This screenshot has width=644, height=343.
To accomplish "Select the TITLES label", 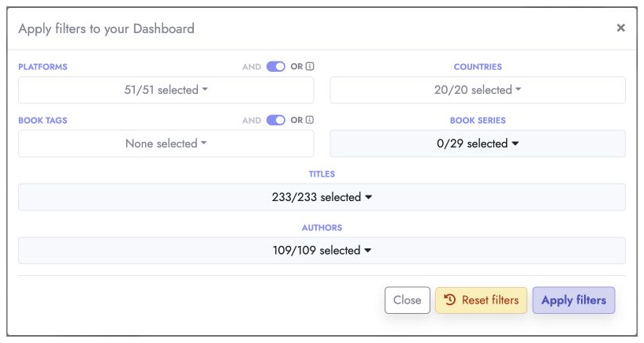I will coord(322,174).
